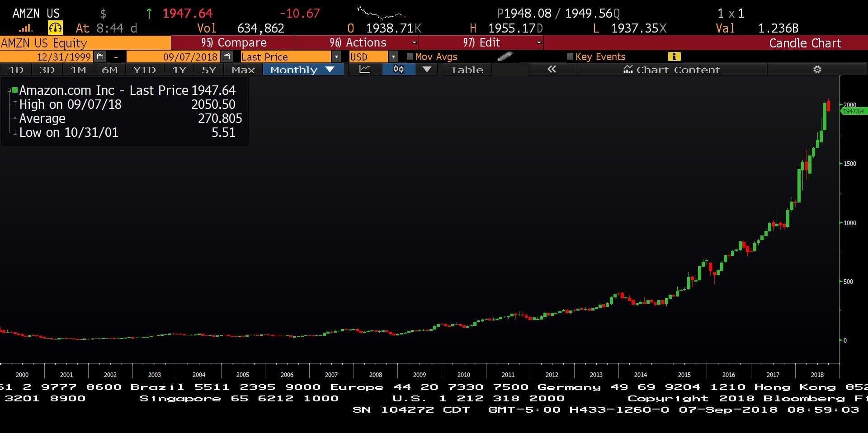Image resolution: width=868 pixels, height=433 pixels.
Task: Click the 500 label on price axis
Action: point(848,282)
